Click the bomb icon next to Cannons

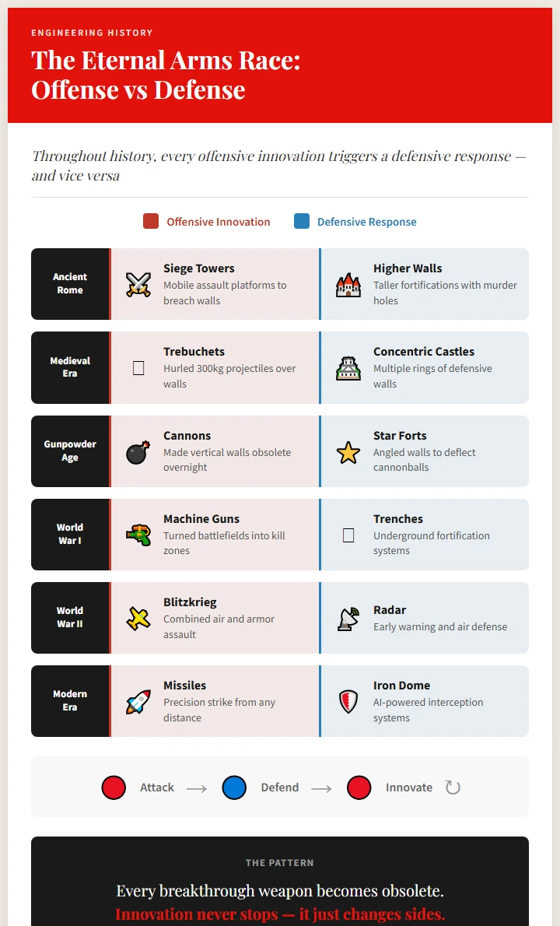coord(138,451)
